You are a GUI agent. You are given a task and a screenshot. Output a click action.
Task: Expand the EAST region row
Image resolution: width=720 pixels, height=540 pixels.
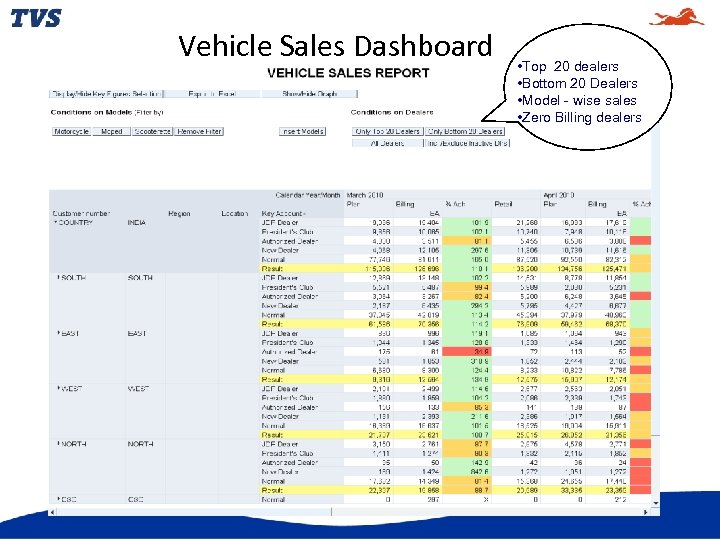(x=58, y=333)
